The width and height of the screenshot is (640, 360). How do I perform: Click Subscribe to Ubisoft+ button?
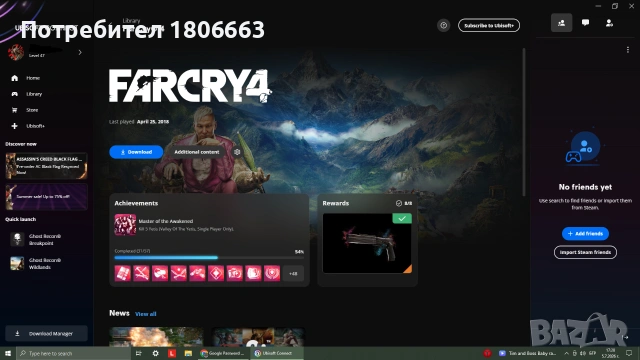[x=489, y=25]
